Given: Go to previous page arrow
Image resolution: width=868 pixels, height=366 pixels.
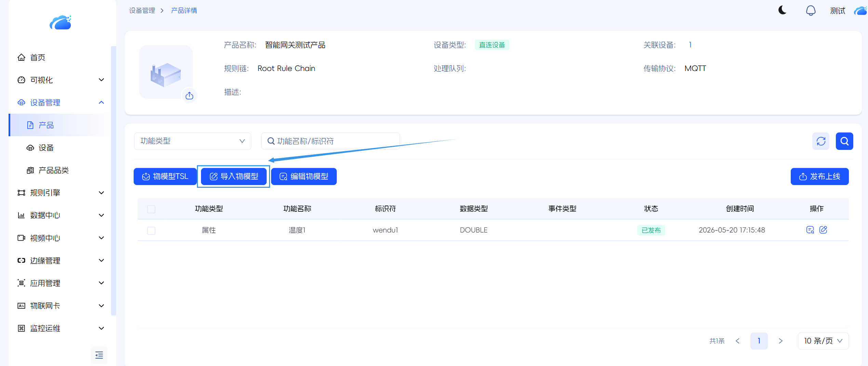Looking at the screenshot, I should click(737, 341).
